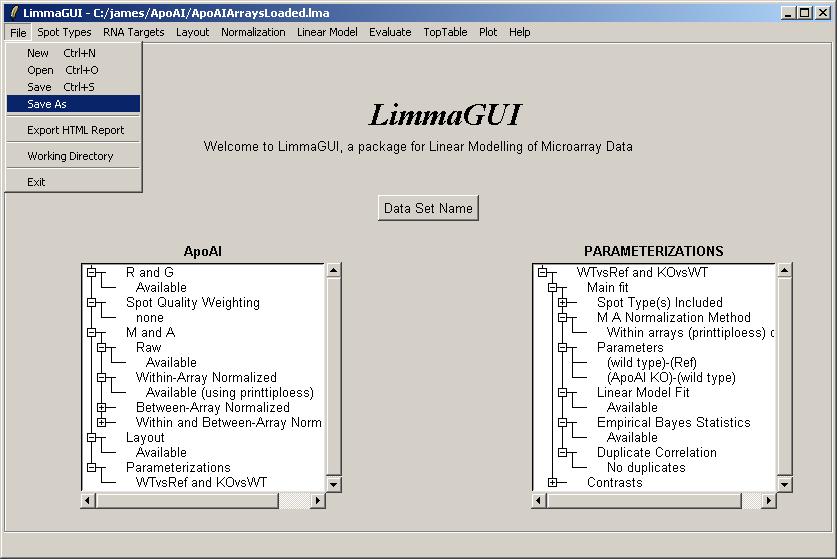
Task: Click Working Directory in File menu
Action: click(70, 156)
